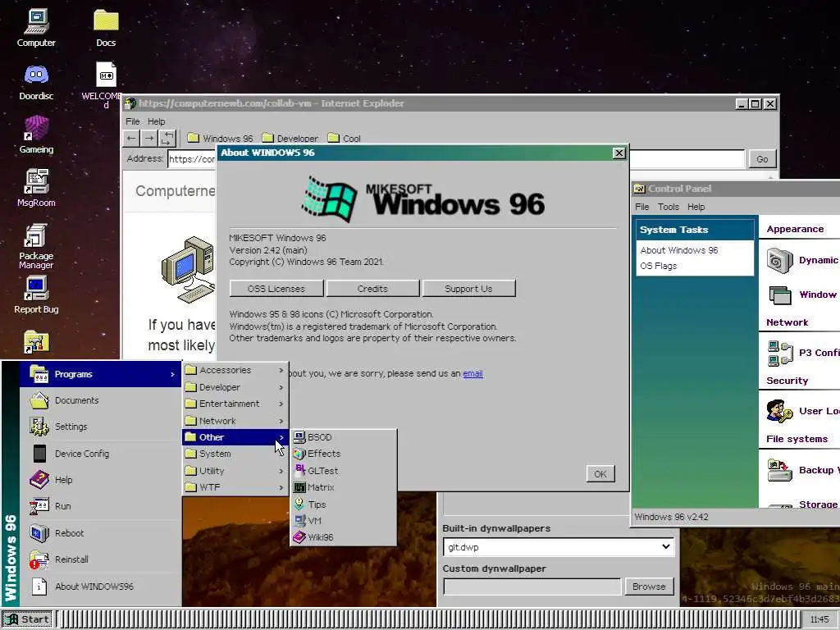Click the Custom dynwallpaper text field

(x=532, y=587)
